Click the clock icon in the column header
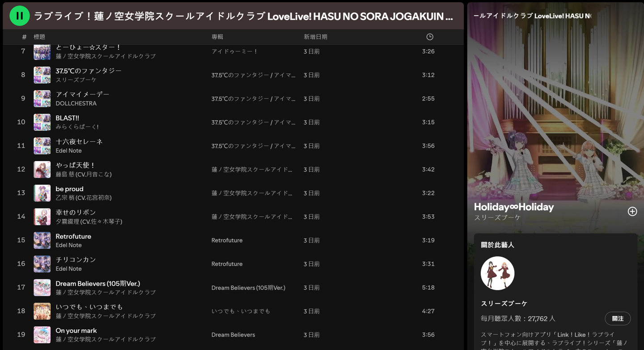 coord(429,37)
